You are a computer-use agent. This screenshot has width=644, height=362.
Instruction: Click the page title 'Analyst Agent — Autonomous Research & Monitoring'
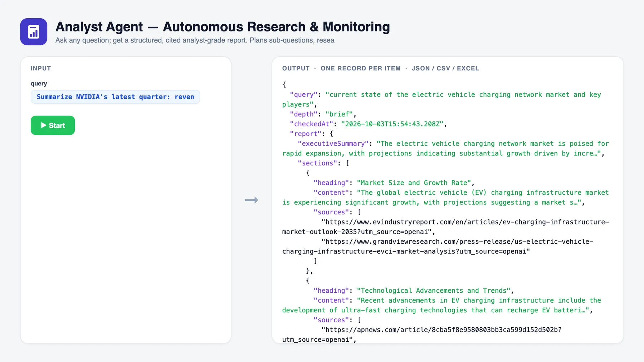point(223,27)
